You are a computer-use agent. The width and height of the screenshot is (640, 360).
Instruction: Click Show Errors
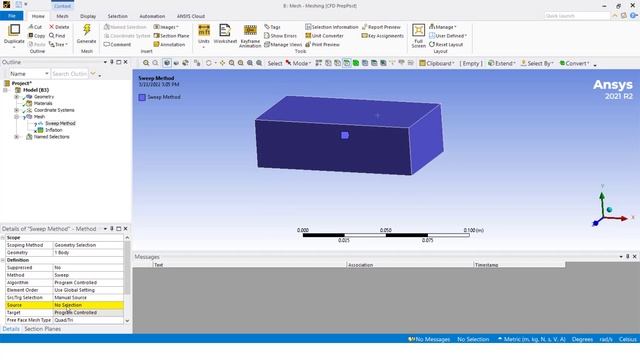[280, 36]
